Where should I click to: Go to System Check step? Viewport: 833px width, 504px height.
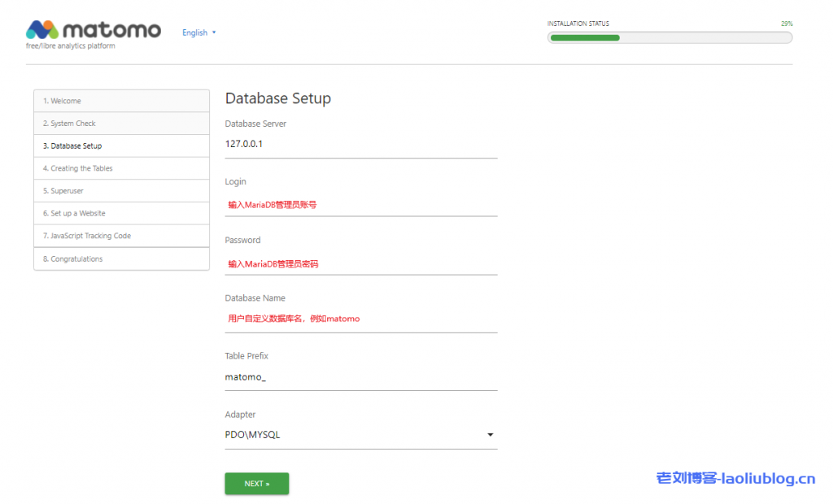pyautogui.click(x=121, y=124)
